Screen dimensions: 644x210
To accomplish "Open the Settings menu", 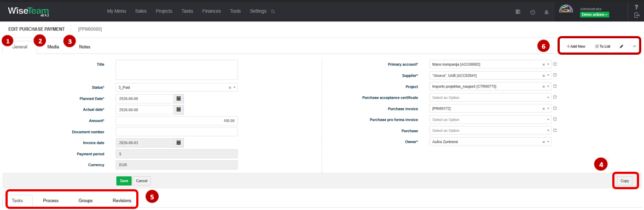I will click(x=258, y=11).
